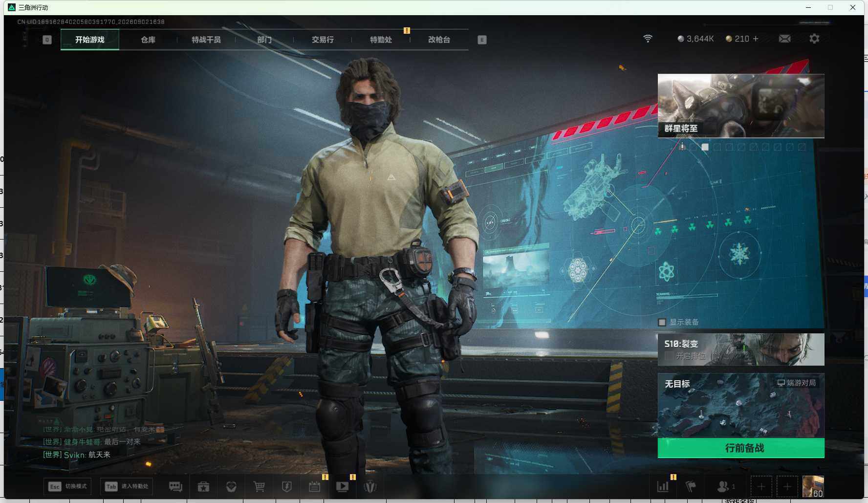Open the 无目标 map selection card
Viewport: 868px width, 503px height.
click(741, 405)
